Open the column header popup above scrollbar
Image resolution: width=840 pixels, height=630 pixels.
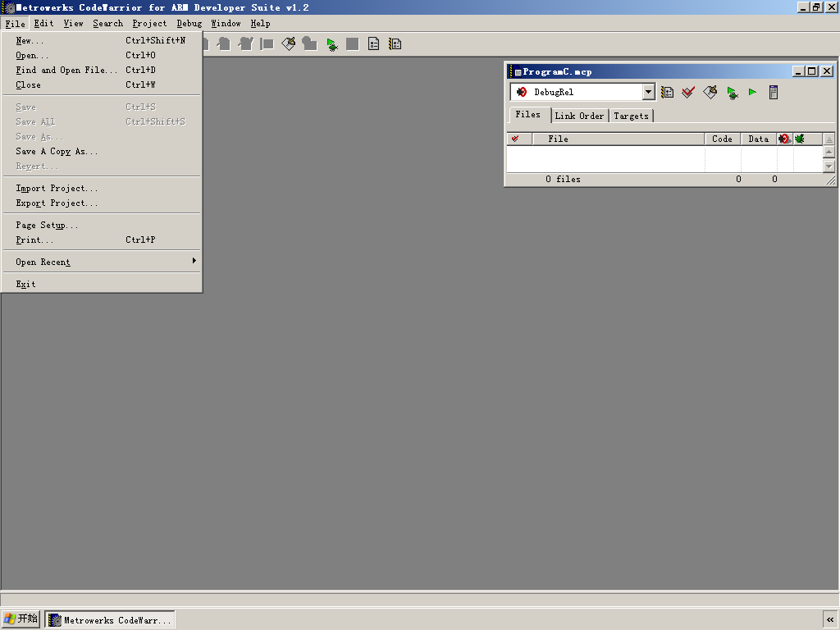pyautogui.click(x=829, y=139)
